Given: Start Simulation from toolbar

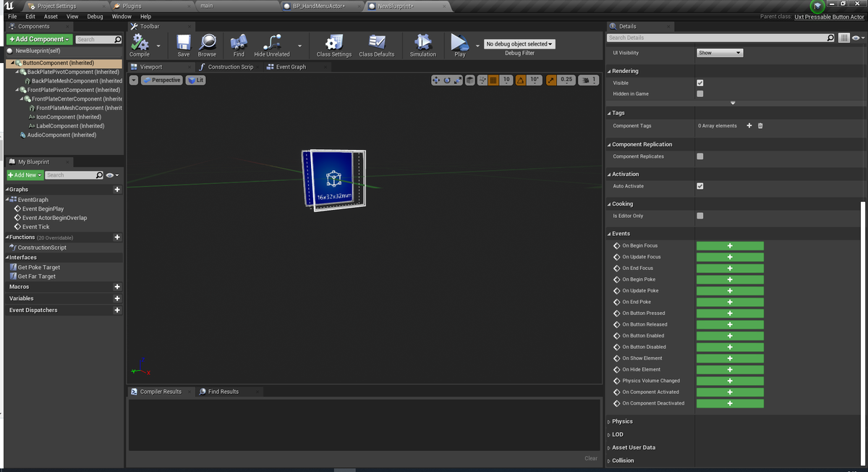Looking at the screenshot, I should click(422, 45).
